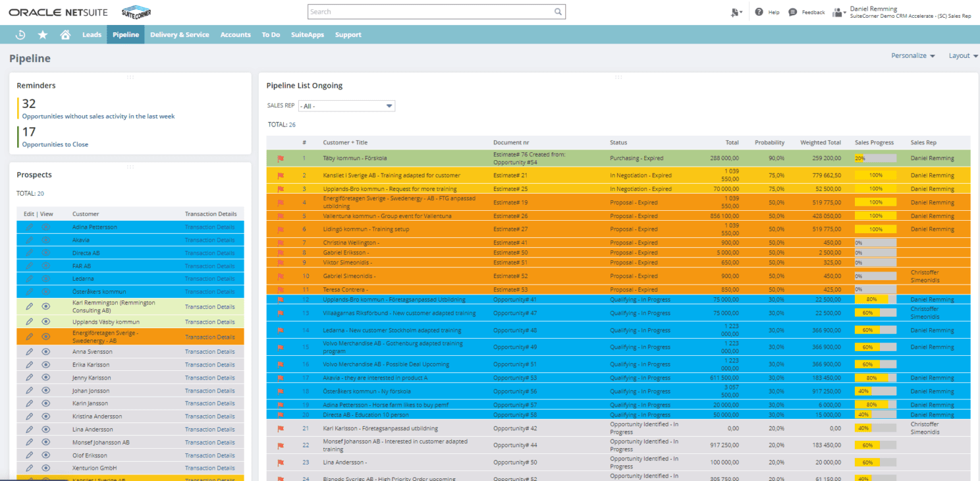Click the Shortcuts star icon

tap(43, 35)
